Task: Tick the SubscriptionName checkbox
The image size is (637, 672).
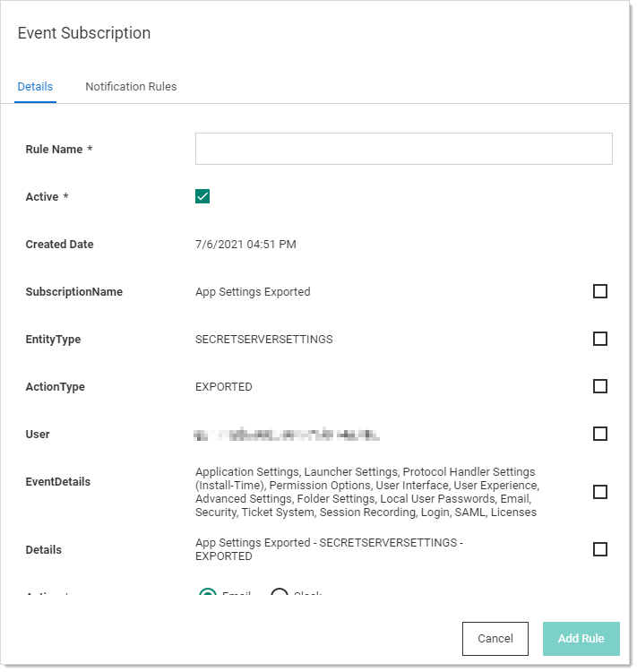Action: pyautogui.click(x=600, y=291)
